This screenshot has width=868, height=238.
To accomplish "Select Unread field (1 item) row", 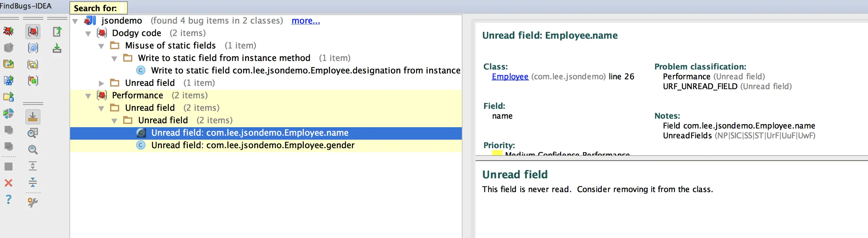I will point(266,83).
